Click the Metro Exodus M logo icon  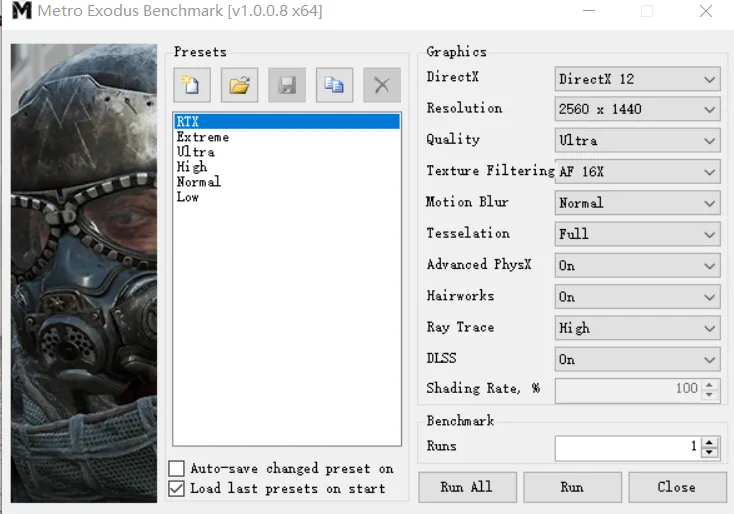tap(21, 10)
